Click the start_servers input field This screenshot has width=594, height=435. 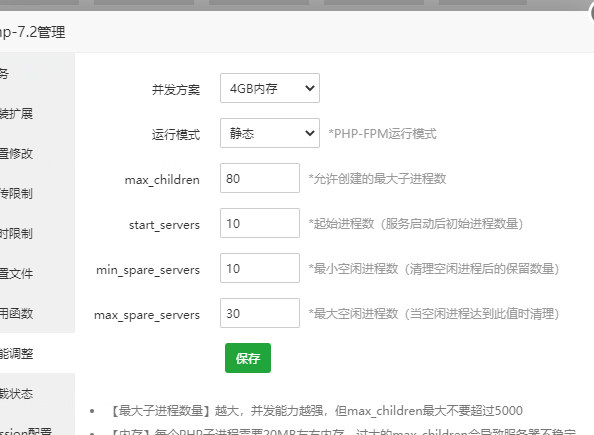[260, 223]
